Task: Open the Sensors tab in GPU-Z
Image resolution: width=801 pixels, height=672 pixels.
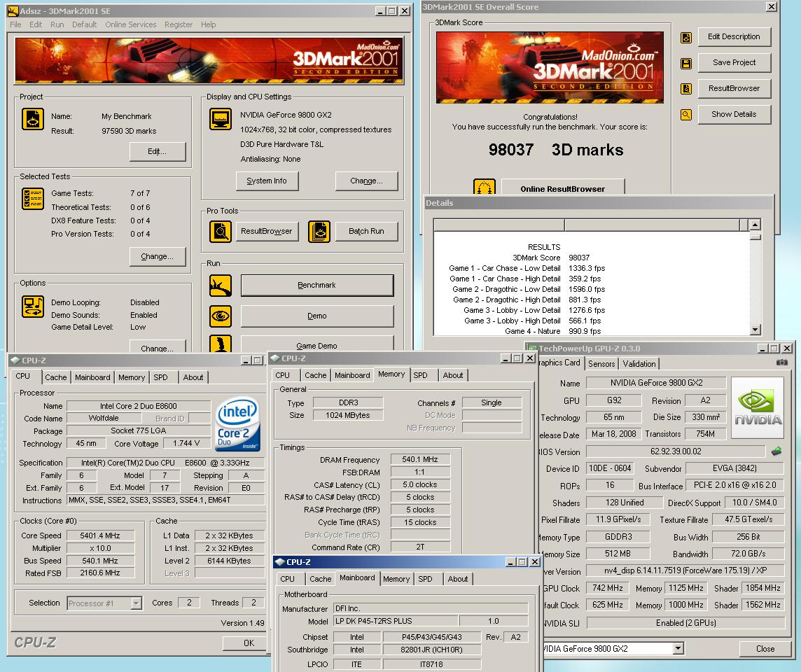Action: pyautogui.click(x=601, y=363)
